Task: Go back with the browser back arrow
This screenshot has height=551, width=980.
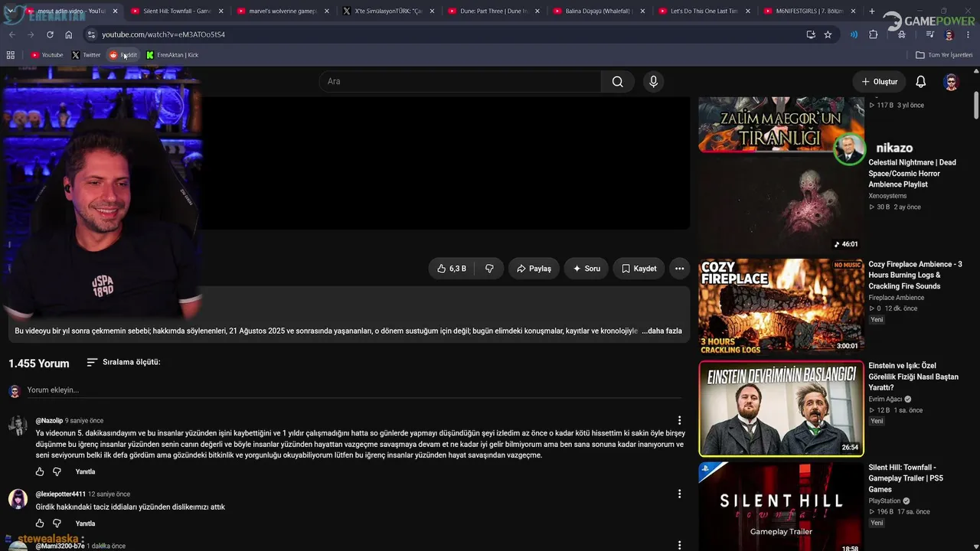Action: (11, 34)
